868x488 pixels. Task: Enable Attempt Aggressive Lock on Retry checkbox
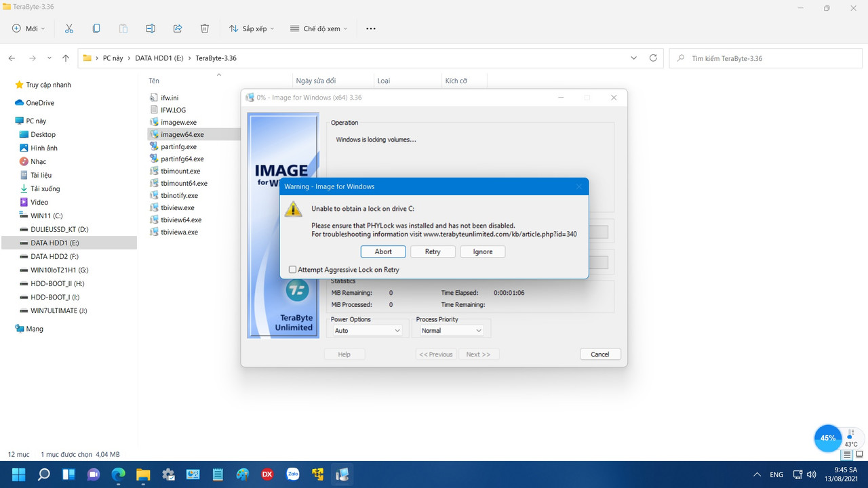[x=293, y=270]
